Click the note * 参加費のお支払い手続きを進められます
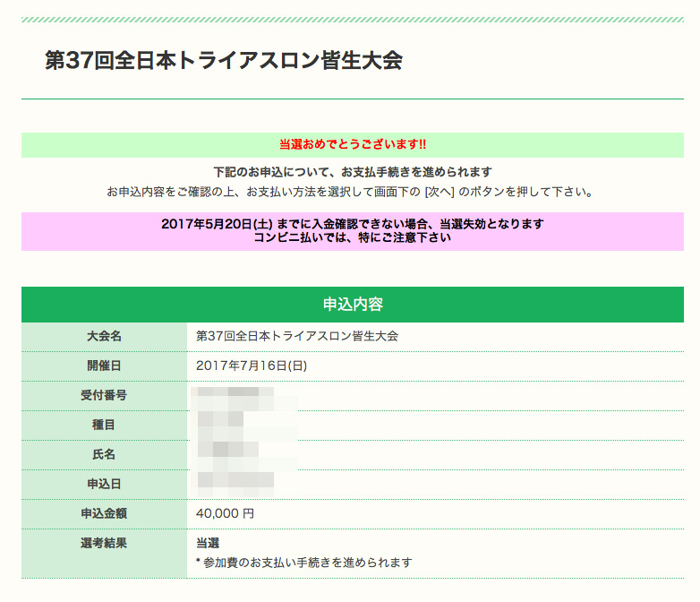 tap(304, 563)
